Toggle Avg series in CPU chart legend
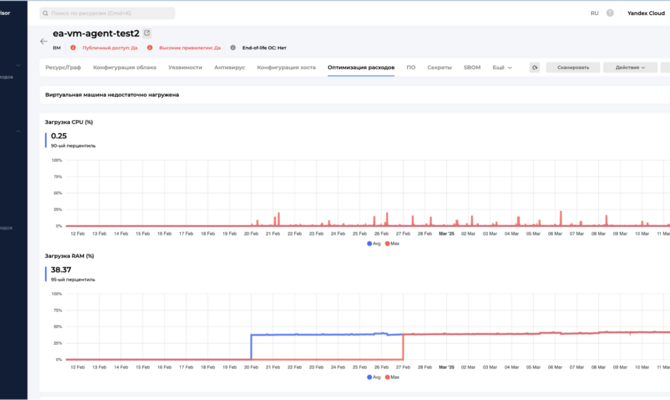The height and width of the screenshot is (400, 670). [x=374, y=244]
